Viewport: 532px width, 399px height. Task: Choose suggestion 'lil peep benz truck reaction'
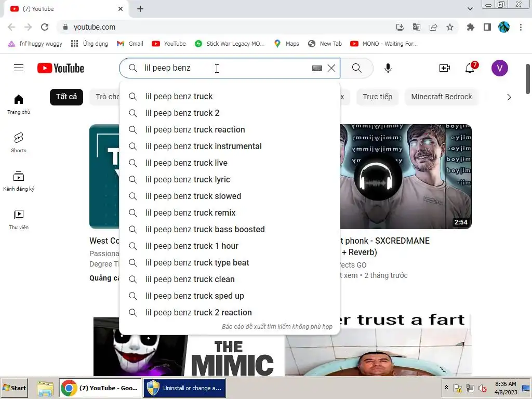click(230, 129)
